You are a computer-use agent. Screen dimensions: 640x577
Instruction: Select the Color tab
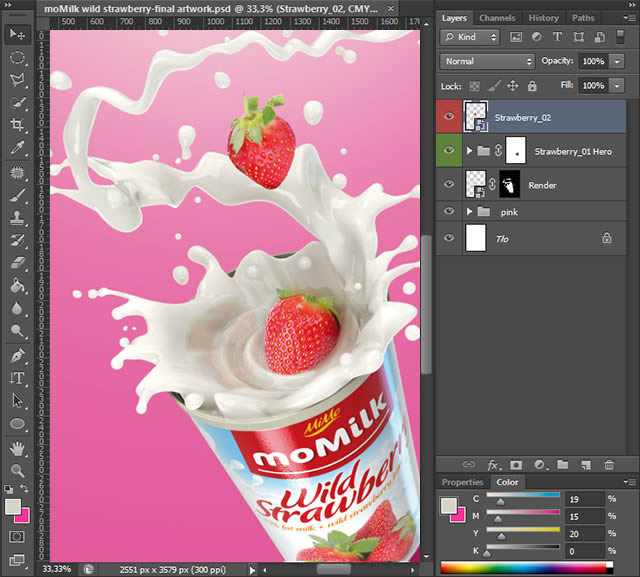[x=507, y=482]
